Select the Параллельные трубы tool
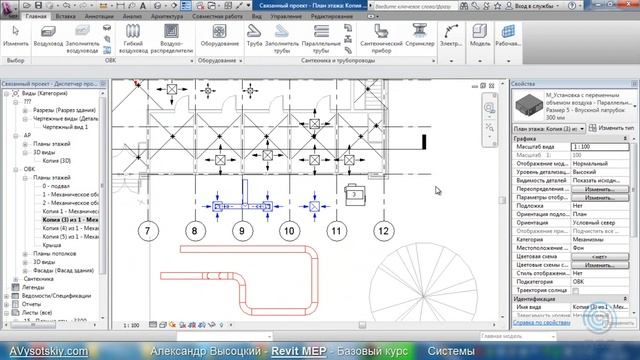 click(321, 39)
